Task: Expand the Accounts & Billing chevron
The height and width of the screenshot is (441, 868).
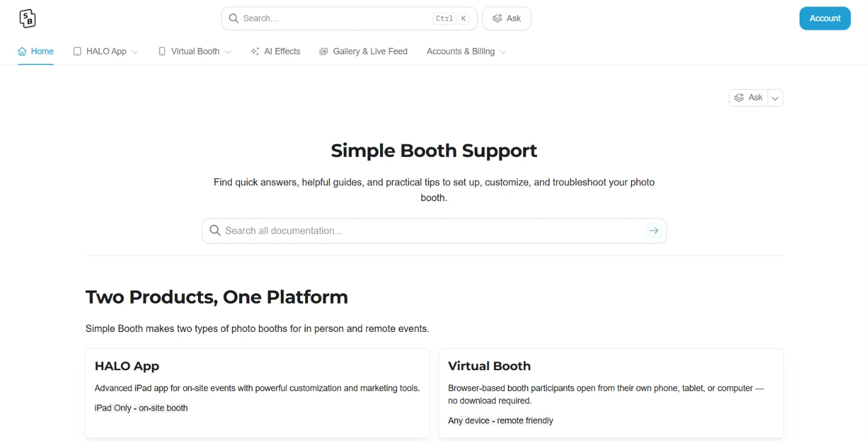Action: point(503,52)
